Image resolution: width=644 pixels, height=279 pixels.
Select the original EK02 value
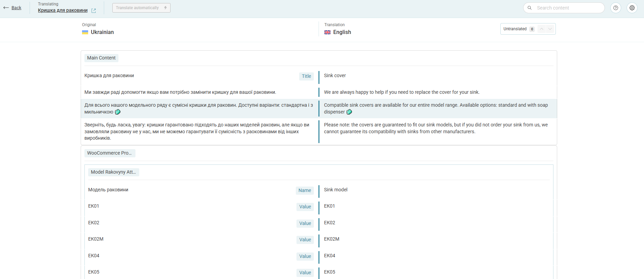[94, 223]
